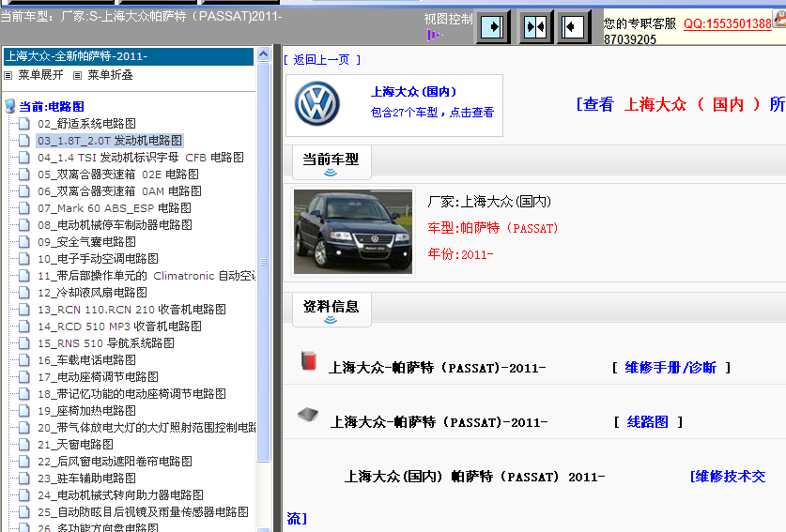
Task: Open 05_双离合器变速箱 02E 电路图
Action: [x=118, y=175]
